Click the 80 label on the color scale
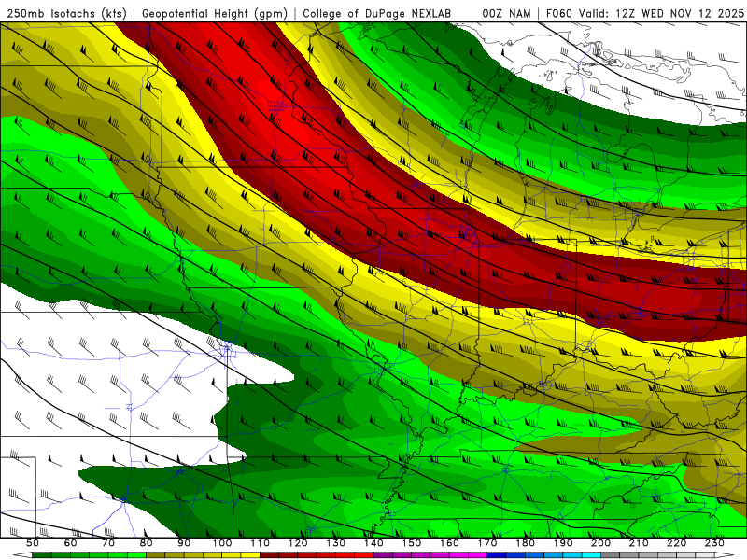747x560 pixels. [147, 543]
